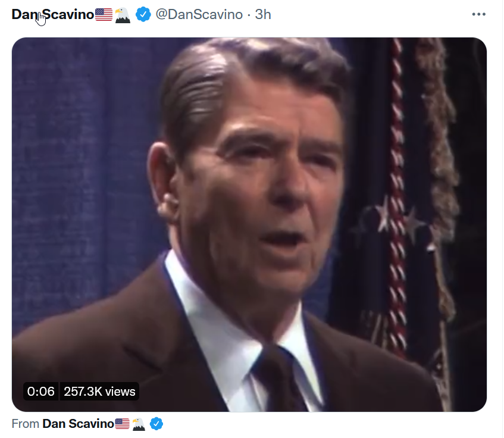The image size is (504, 438).
Task: Open Dan Scavino's profile from the header name
Action: point(53,14)
